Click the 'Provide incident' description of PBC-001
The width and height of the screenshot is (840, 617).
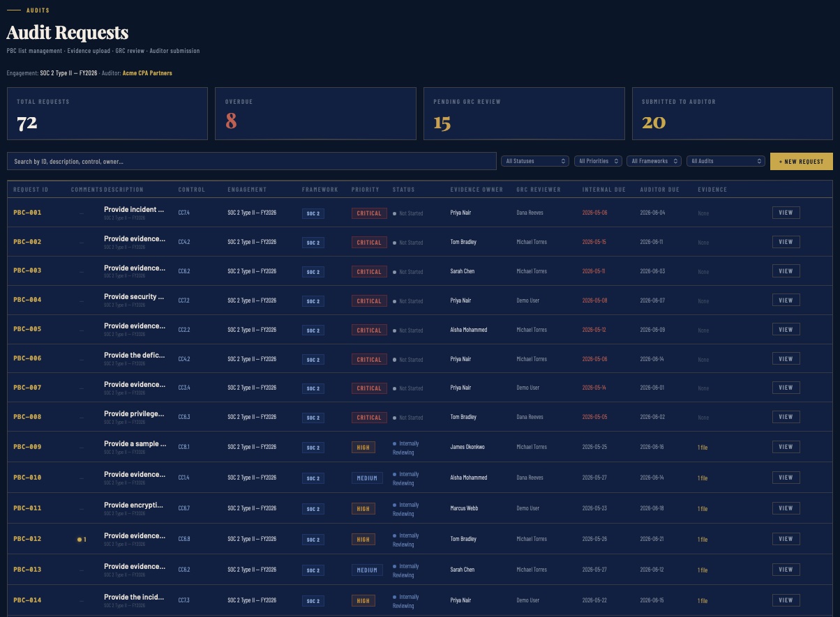click(134, 209)
